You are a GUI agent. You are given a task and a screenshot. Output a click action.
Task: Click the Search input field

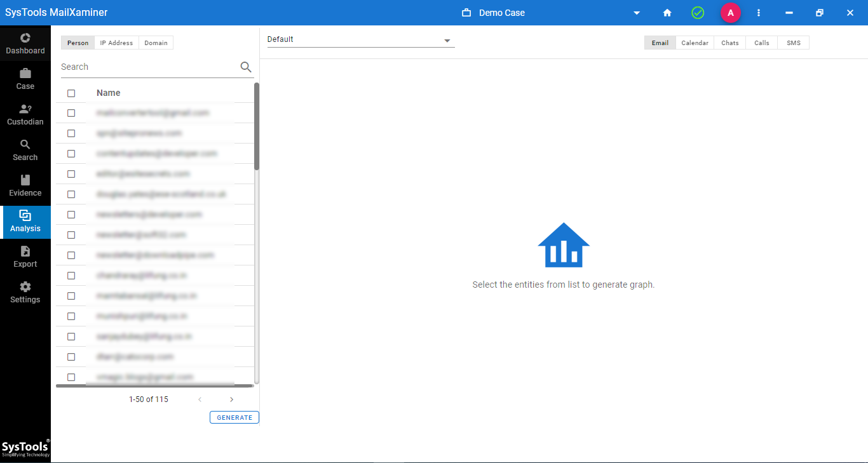149,67
